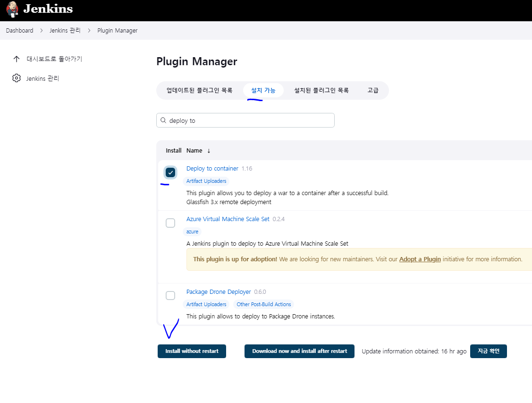The width and height of the screenshot is (532, 403).
Task: Check the Package Drone Deployer checkbox
Action: pyautogui.click(x=170, y=296)
